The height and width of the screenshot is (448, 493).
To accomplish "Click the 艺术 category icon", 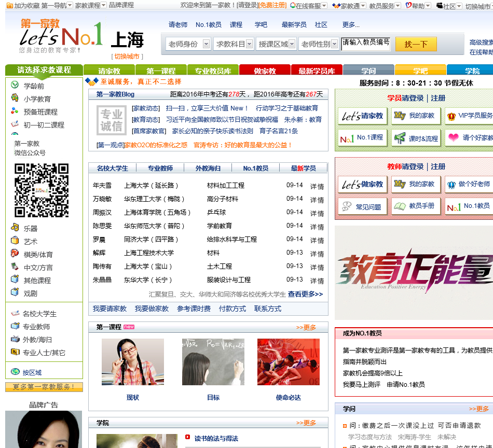I will click(x=15, y=241).
